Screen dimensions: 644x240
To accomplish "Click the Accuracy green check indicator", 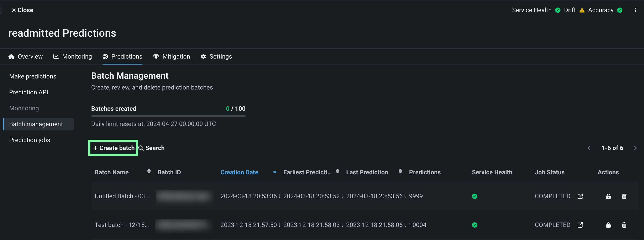I will [620, 10].
